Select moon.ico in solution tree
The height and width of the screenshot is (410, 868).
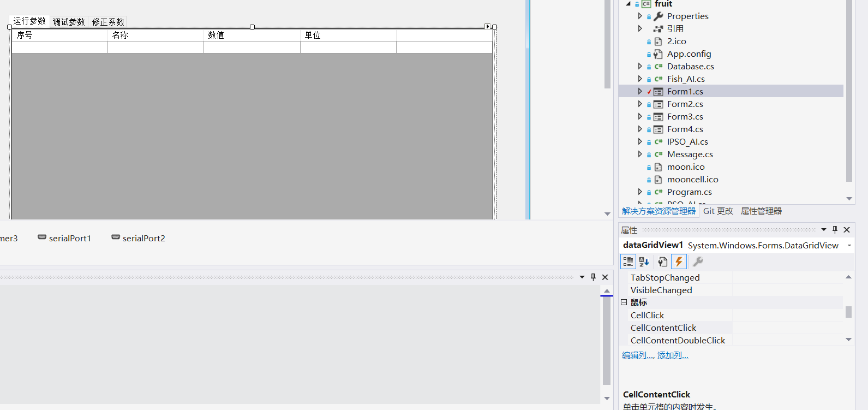click(x=686, y=167)
